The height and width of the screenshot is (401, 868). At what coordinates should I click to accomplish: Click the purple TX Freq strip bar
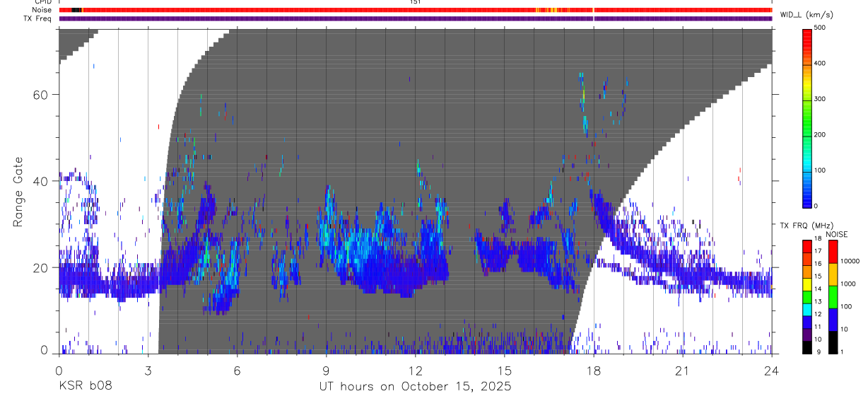[x=416, y=18]
